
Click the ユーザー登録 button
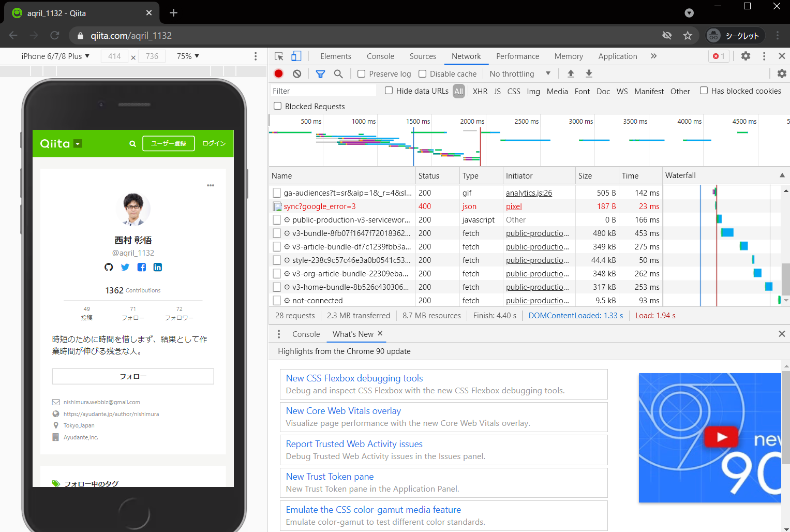point(169,143)
